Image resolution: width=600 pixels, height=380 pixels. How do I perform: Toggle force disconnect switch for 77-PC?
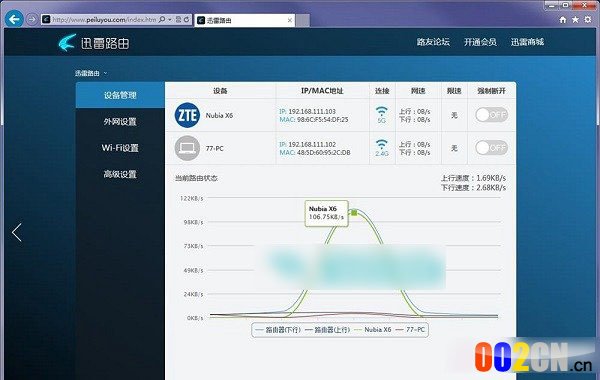pos(491,148)
